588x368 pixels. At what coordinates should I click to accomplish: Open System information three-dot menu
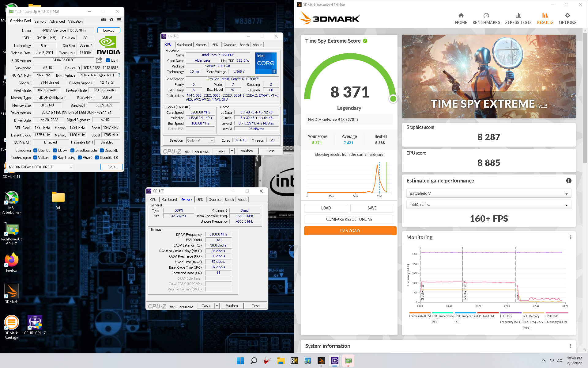pyautogui.click(x=571, y=346)
